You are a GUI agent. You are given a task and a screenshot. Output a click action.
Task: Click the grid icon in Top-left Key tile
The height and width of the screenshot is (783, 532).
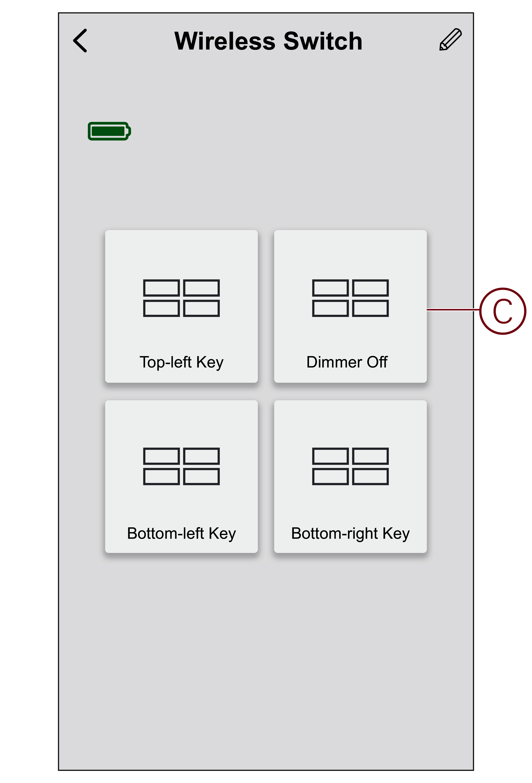coord(181,298)
